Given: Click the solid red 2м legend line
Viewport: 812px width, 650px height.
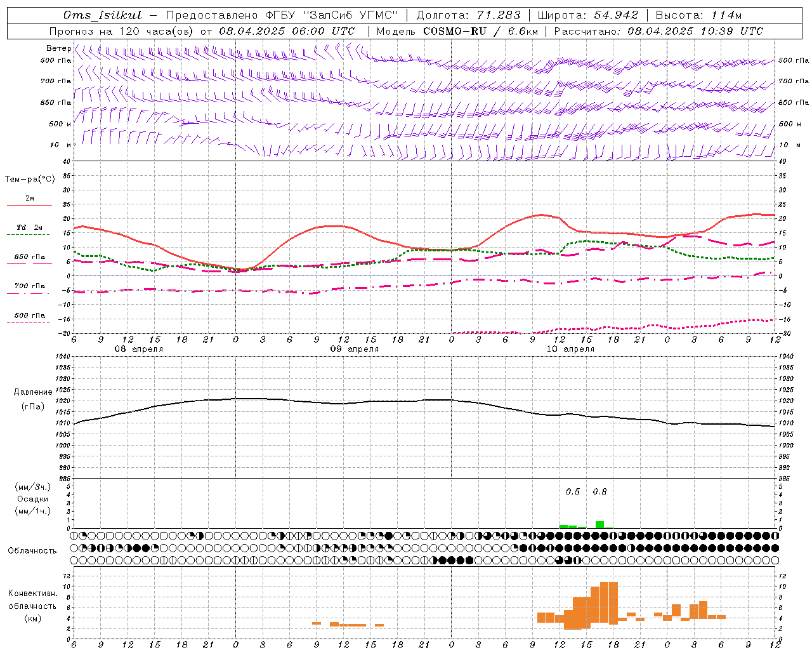Looking at the screenshot, I should [29, 206].
